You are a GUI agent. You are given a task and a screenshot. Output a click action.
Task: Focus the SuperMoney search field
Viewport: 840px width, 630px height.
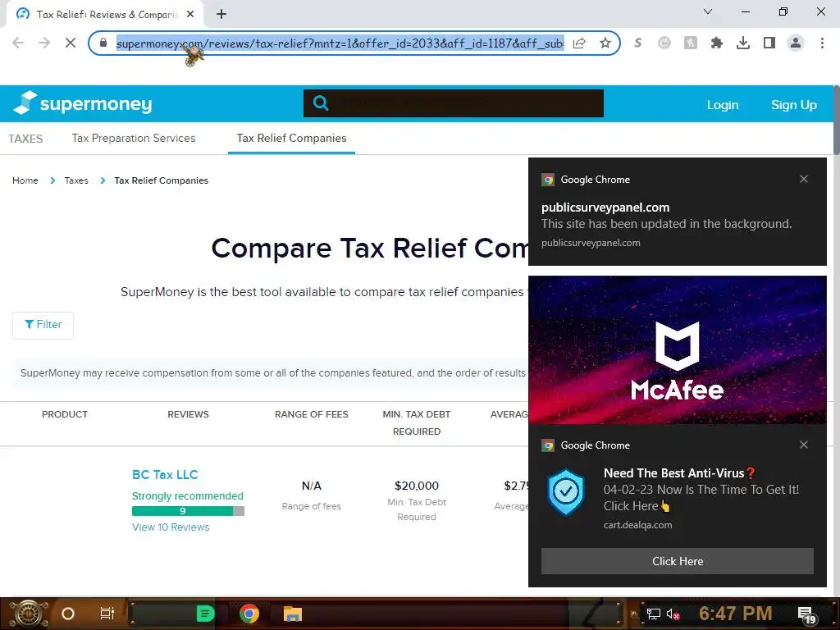(x=453, y=103)
